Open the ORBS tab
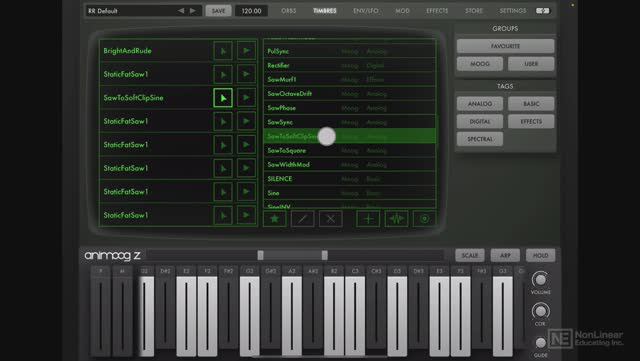Image resolution: width=640 pixels, height=361 pixels. point(289,11)
